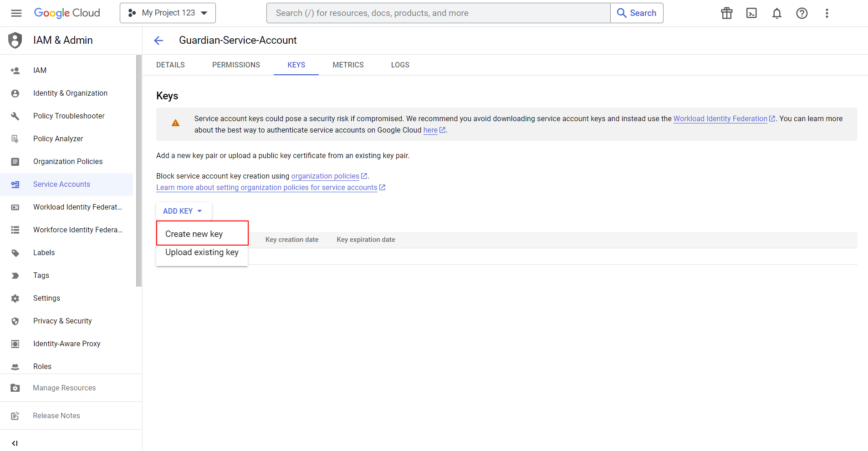
Task: Go to Policy Troubleshooter
Action: click(66, 116)
